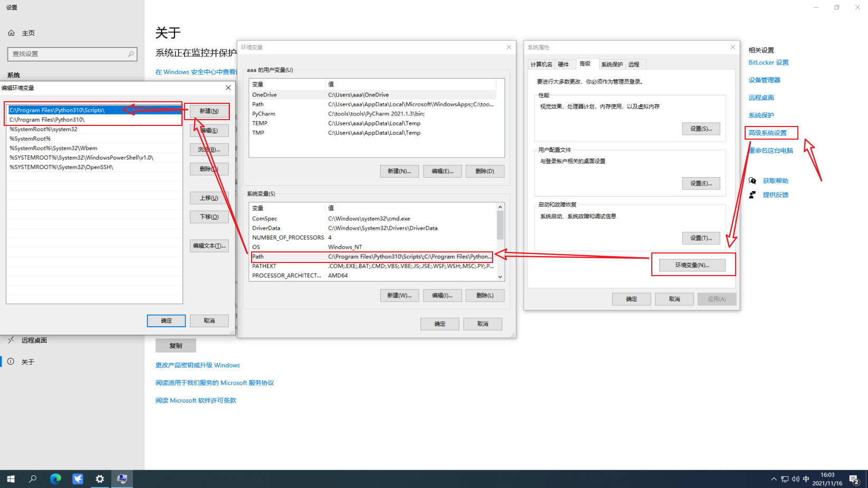The width and height of the screenshot is (868, 488).
Task: Select user variable PyCharm row
Action: 373,114
